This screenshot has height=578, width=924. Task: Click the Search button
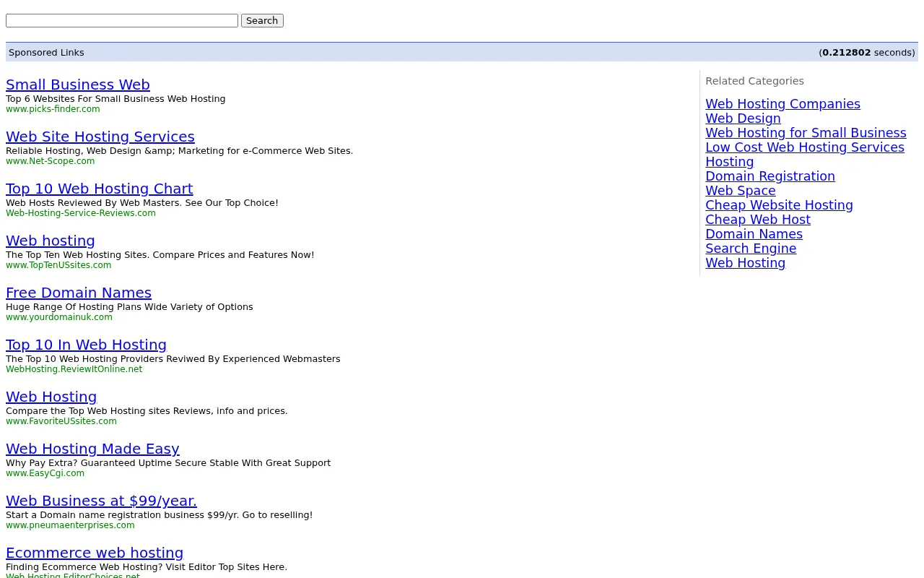pyautogui.click(x=262, y=21)
